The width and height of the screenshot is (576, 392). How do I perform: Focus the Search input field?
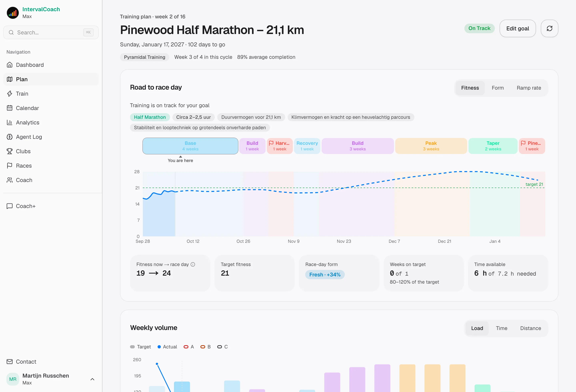[x=51, y=32]
